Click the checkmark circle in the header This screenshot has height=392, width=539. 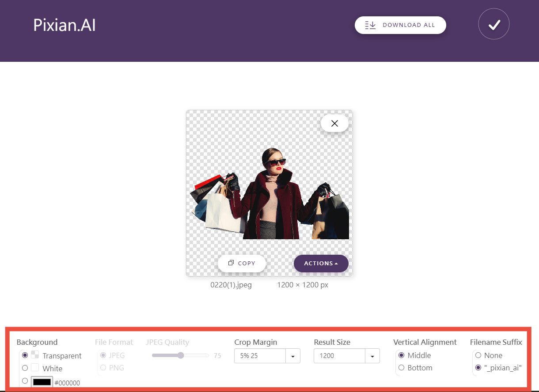pyautogui.click(x=493, y=24)
